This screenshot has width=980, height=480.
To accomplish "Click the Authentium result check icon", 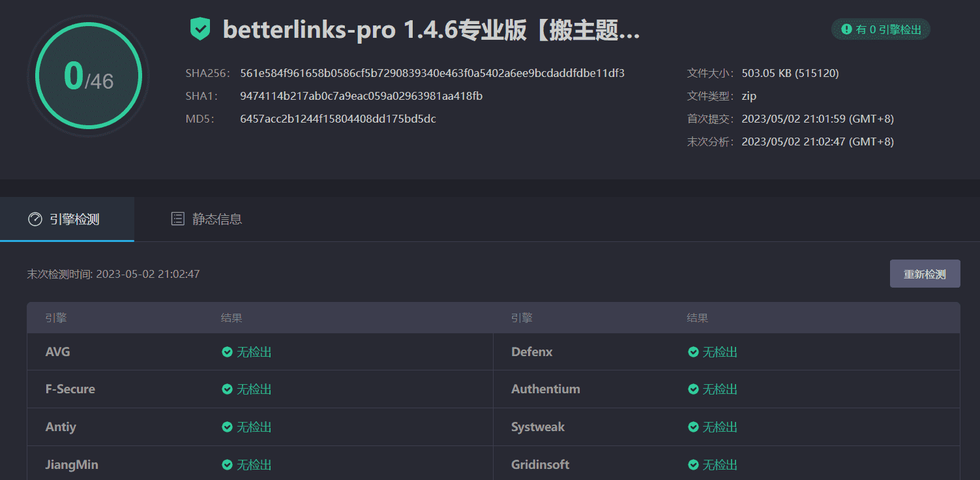I will (x=694, y=389).
